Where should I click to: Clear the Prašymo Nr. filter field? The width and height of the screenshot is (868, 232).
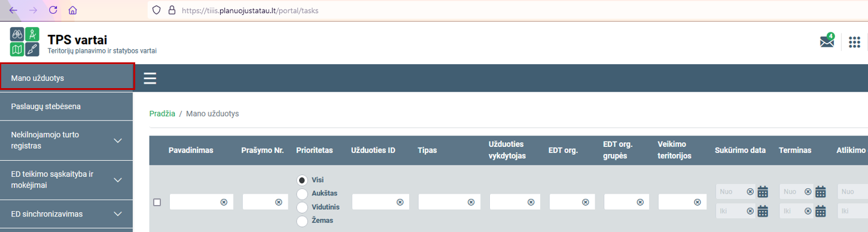(278, 203)
